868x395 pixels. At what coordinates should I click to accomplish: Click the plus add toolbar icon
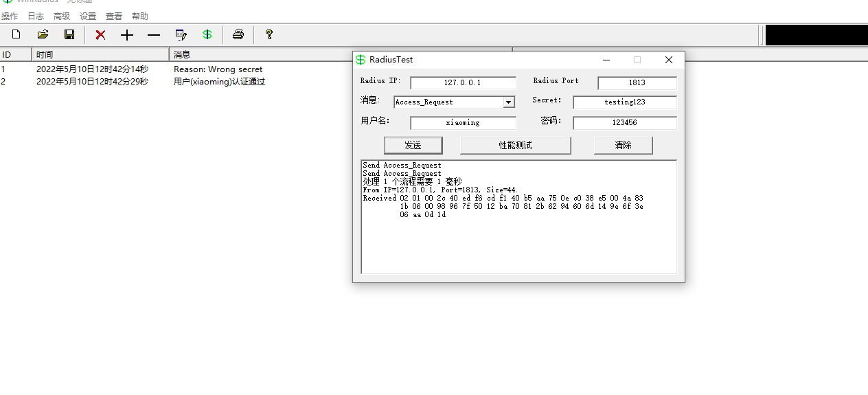tap(127, 34)
